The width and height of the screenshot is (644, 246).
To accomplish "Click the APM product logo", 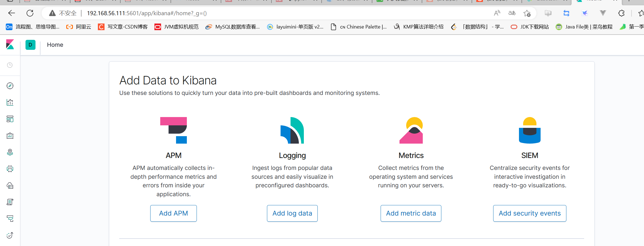I will [x=174, y=130].
